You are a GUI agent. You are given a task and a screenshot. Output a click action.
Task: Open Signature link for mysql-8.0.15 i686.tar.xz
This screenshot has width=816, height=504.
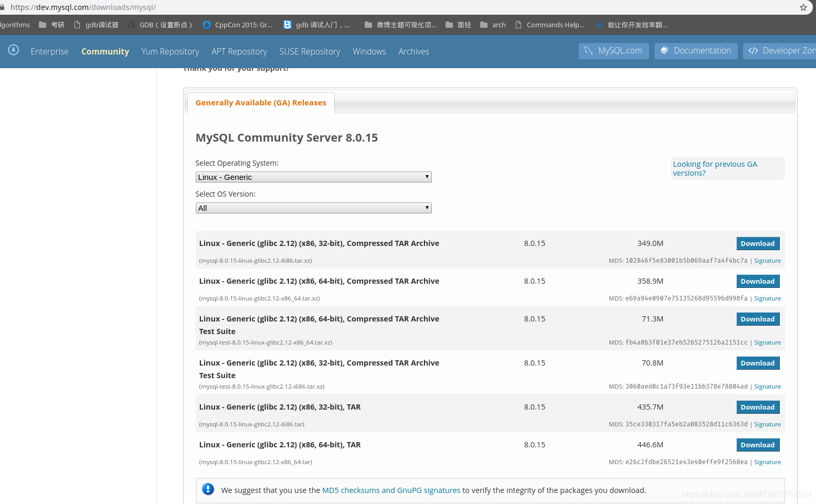(x=767, y=261)
